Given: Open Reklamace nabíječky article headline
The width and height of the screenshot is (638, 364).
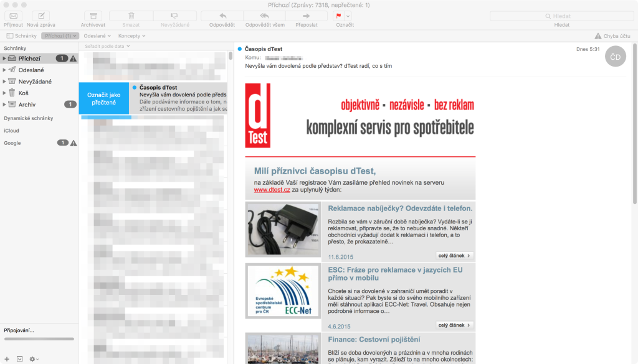Looking at the screenshot, I should point(400,208).
